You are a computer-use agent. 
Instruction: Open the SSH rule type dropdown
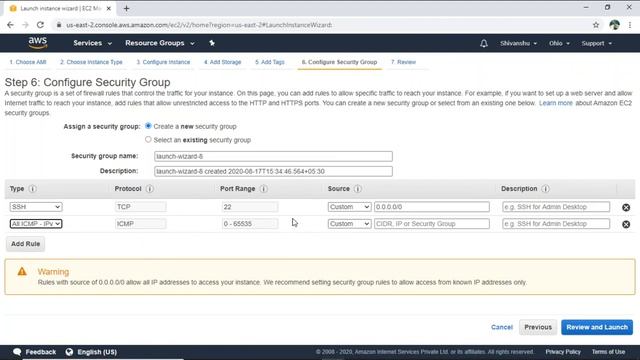(x=36, y=207)
